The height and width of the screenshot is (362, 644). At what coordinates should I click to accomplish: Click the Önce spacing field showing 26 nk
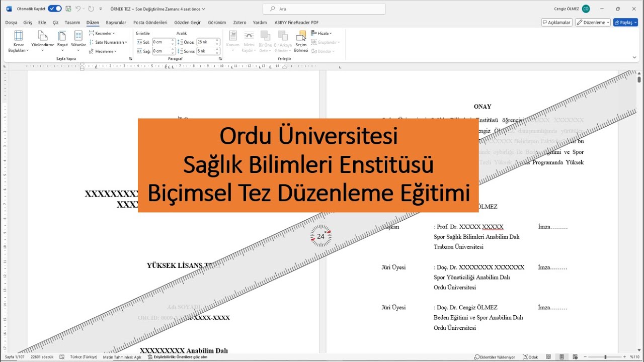pyautogui.click(x=208, y=42)
